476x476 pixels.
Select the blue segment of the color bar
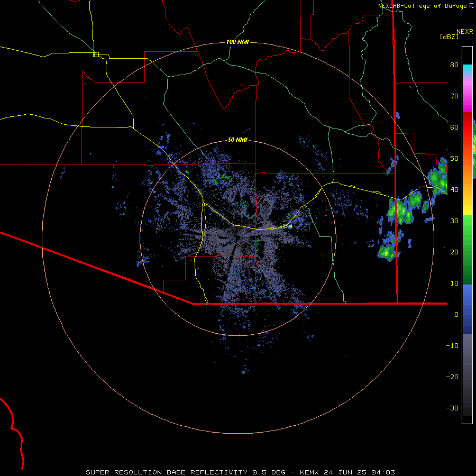point(467,309)
